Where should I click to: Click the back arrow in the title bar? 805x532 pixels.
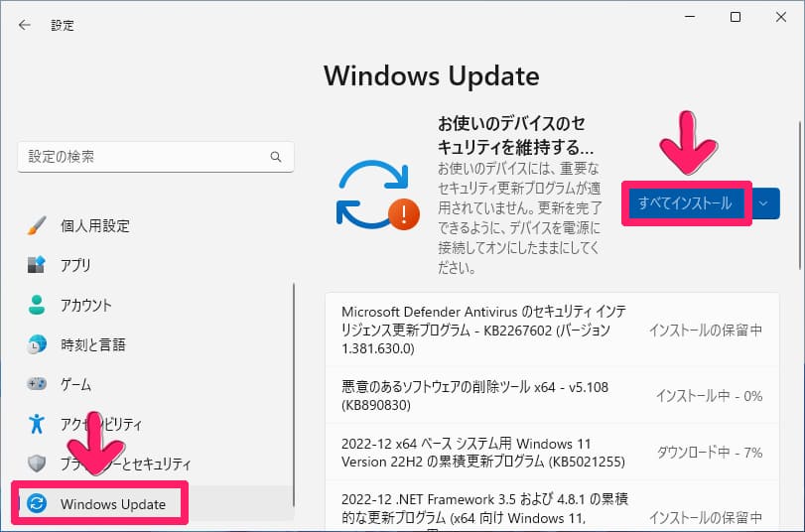pos(24,25)
